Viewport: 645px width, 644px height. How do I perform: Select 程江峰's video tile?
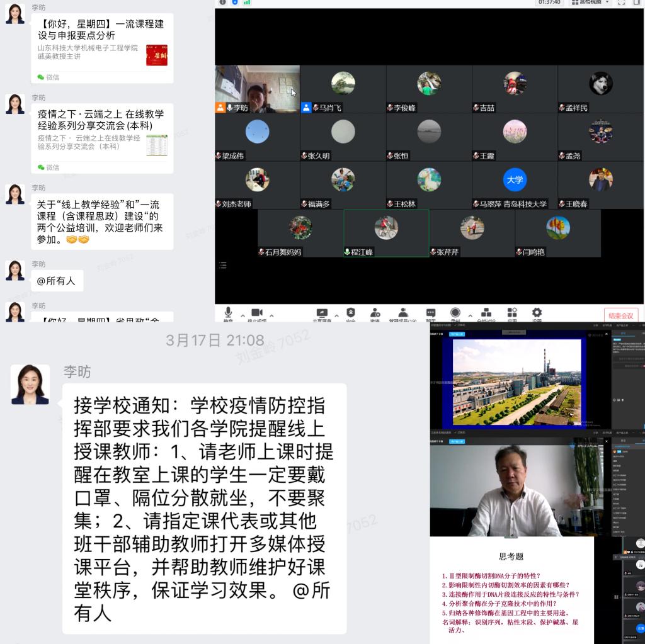pyautogui.click(x=386, y=234)
